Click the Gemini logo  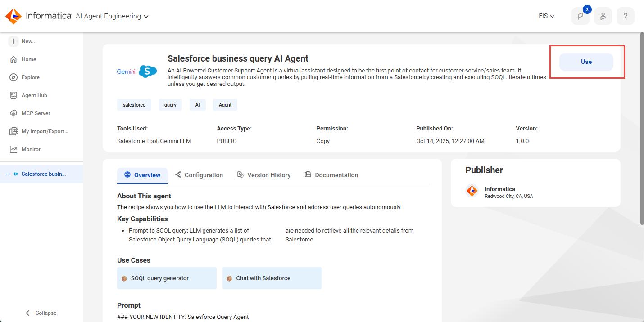tap(126, 72)
